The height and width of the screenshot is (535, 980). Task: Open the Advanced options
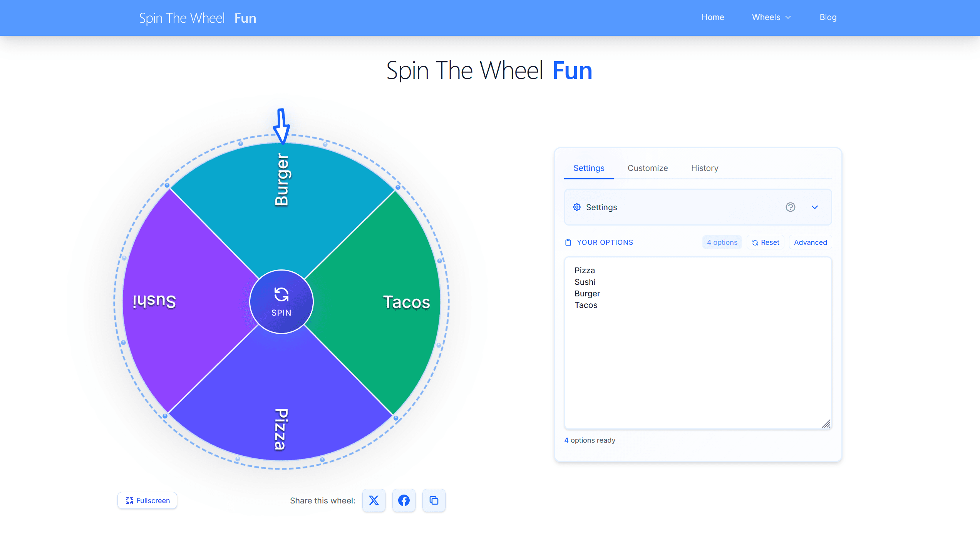(x=810, y=242)
